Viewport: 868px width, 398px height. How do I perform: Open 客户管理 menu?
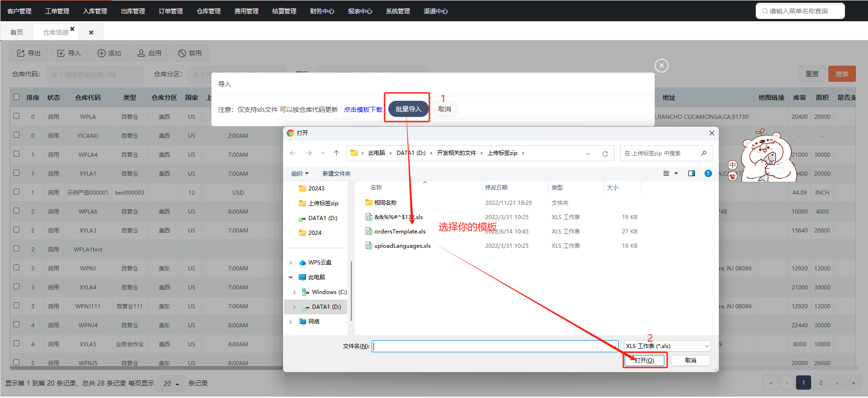point(19,11)
